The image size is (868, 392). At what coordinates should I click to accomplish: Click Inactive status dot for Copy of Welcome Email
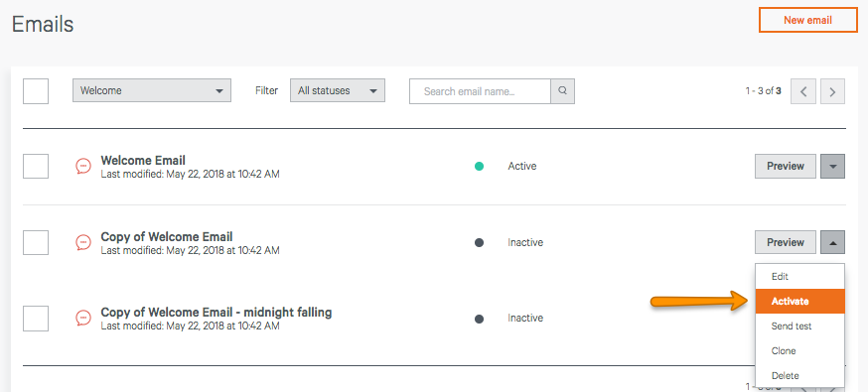tap(479, 242)
